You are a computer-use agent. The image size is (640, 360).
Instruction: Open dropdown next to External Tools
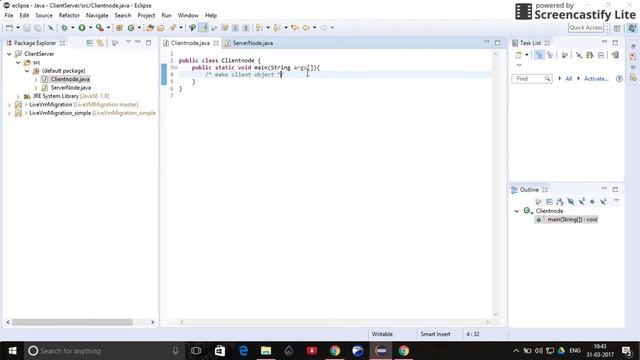point(108,28)
